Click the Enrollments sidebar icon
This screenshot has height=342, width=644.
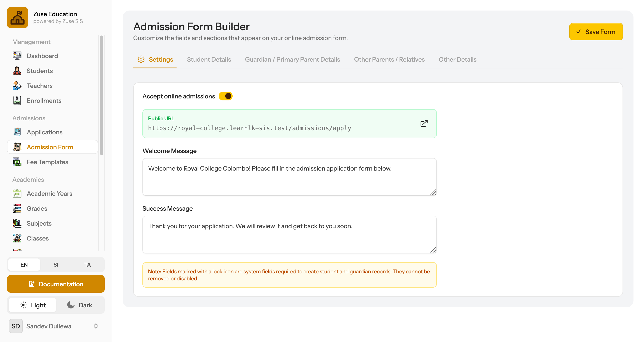[17, 101]
